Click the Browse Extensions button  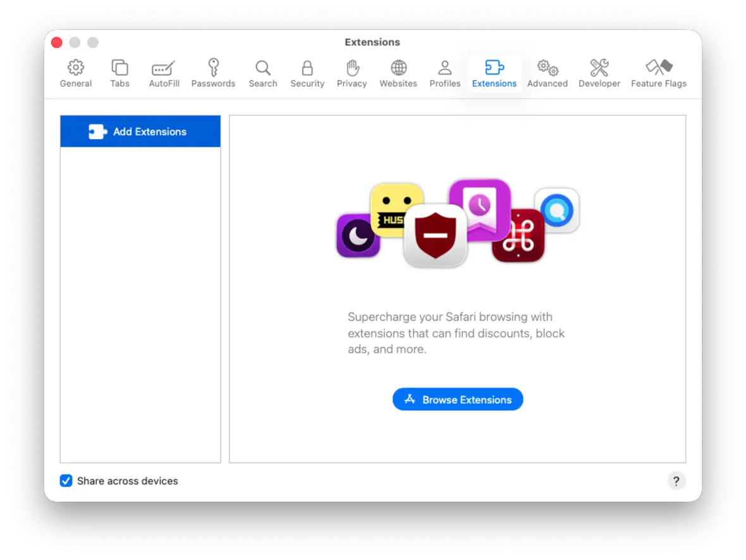click(458, 399)
